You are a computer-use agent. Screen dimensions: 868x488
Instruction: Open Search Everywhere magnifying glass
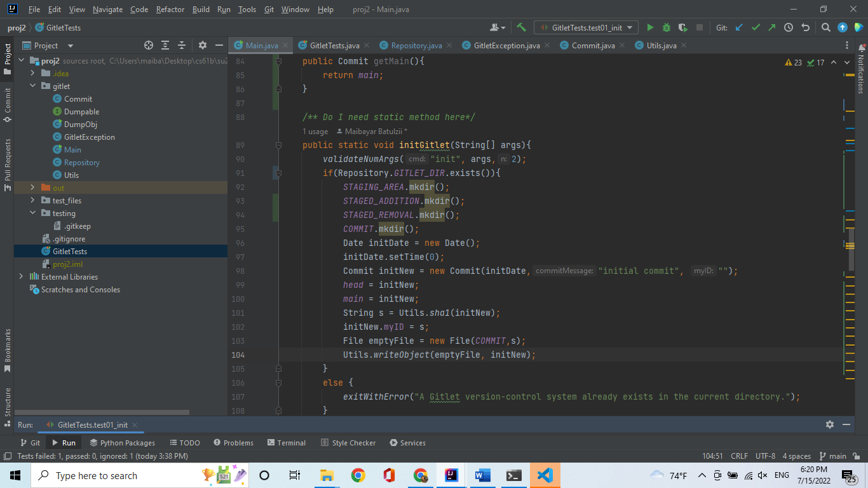pyautogui.click(x=825, y=28)
